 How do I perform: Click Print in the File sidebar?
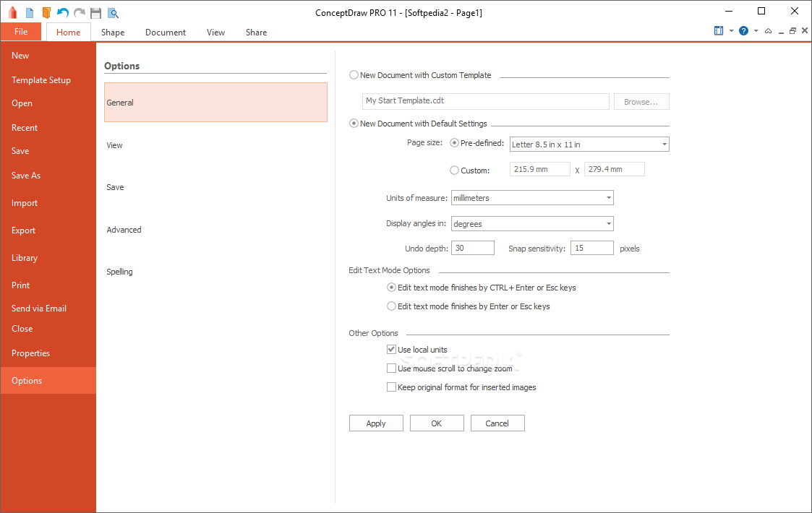pos(48,285)
